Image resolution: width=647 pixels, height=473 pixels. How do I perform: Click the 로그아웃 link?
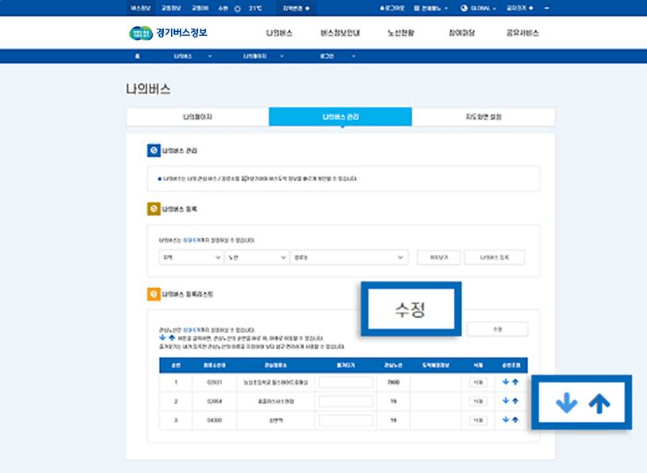click(x=392, y=8)
